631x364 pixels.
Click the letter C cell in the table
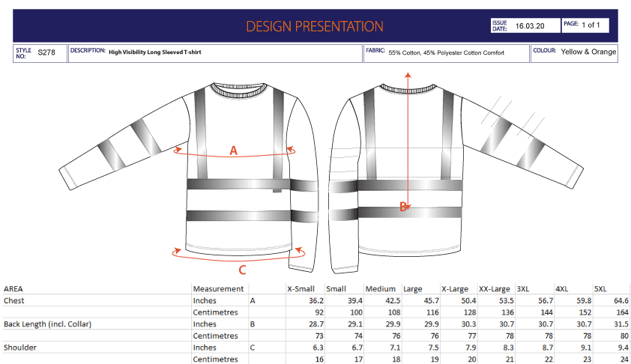tap(253, 348)
